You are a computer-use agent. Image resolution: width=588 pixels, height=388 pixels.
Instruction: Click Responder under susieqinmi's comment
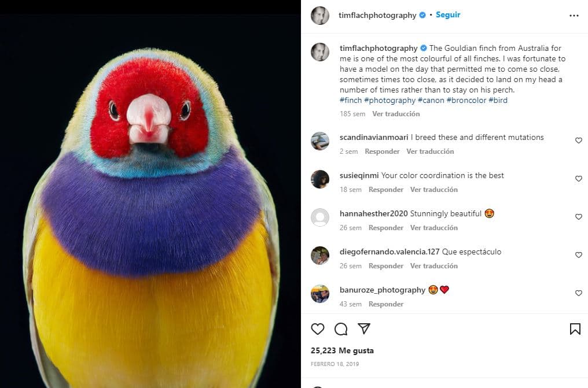[386, 189]
